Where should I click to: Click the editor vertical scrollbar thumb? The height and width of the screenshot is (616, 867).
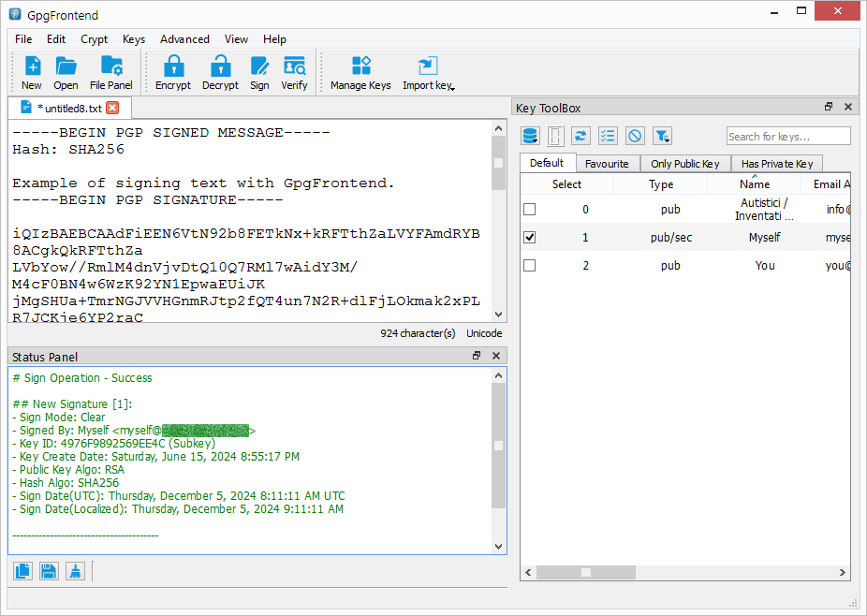[x=499, y=163]
